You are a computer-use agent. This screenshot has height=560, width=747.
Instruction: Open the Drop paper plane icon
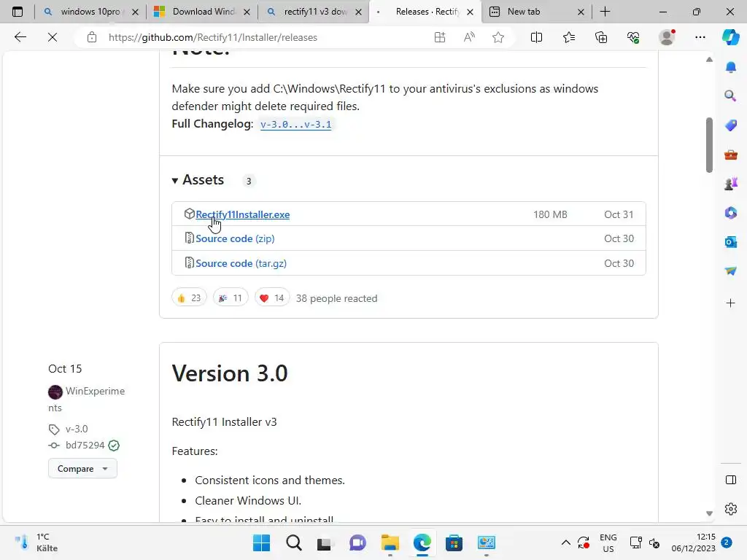point(731,271)
